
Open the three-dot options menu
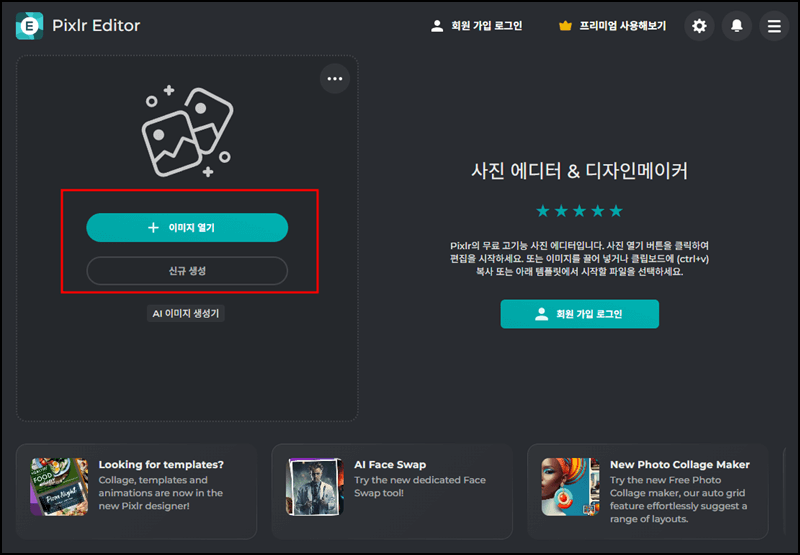[335, 79]
